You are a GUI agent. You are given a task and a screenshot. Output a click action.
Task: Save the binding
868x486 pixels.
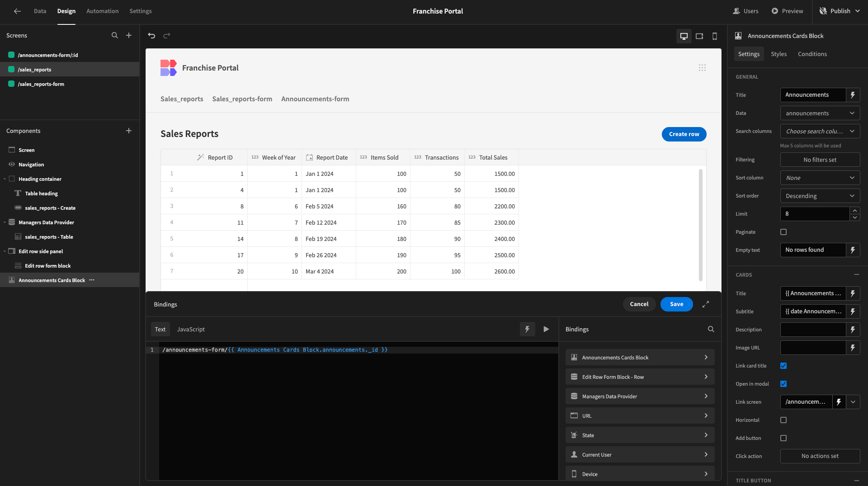point(677,304)
